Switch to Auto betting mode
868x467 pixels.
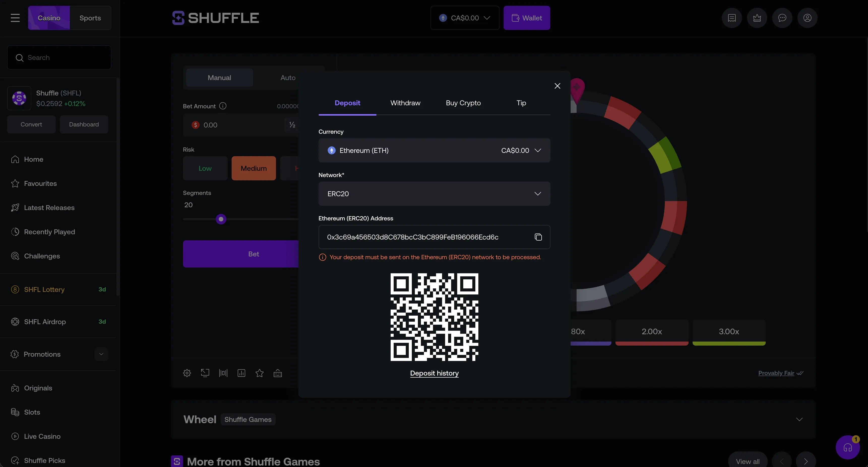coord(288,78)
